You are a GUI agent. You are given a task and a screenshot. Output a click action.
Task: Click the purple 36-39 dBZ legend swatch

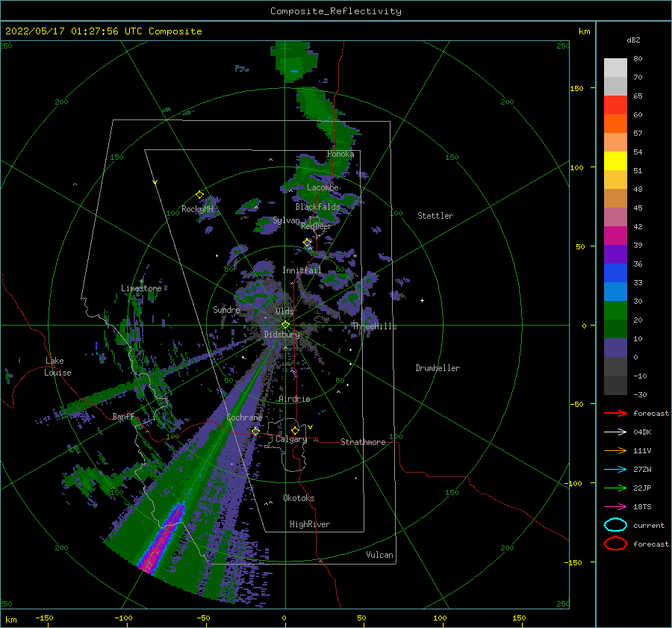point(615,254)
